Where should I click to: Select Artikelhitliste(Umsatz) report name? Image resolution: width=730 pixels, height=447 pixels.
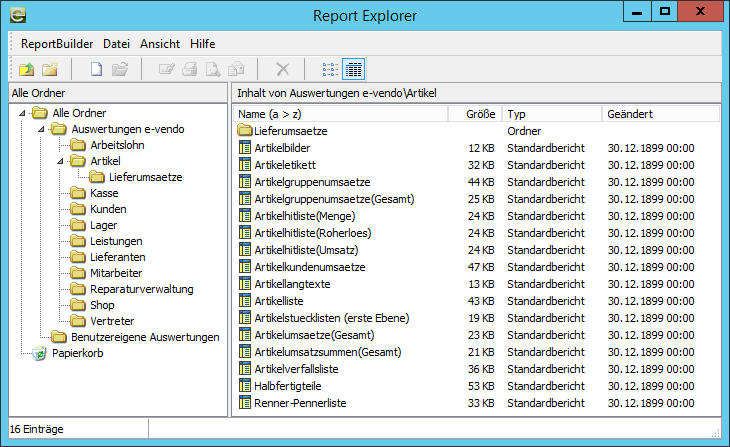click(x=306, y=250)
